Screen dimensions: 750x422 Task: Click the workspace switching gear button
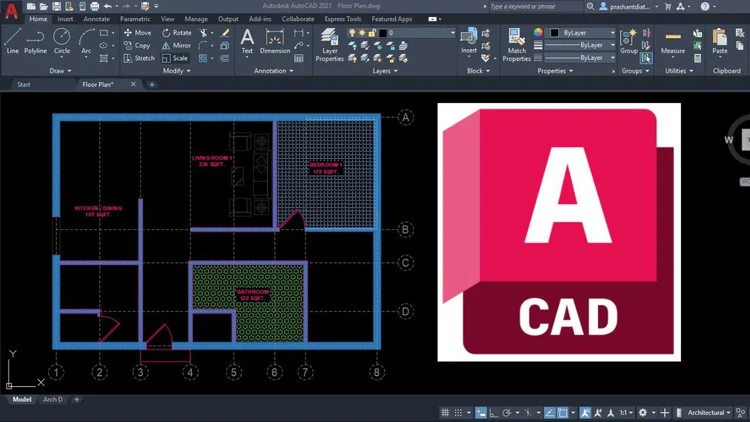(643, 412)
